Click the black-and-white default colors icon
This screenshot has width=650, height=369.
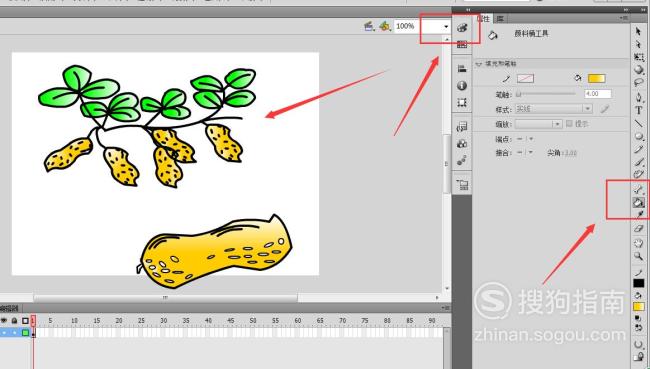tap(638, 318)
